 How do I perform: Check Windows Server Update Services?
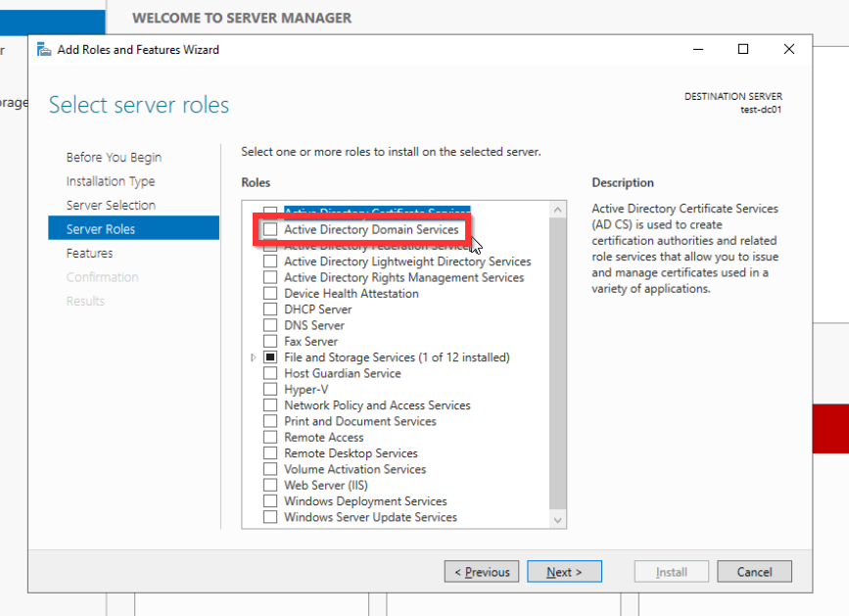[270, 517]
